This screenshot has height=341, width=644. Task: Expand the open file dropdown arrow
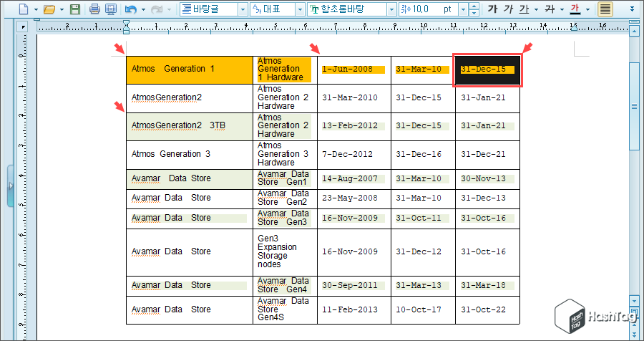click(62, 9)
